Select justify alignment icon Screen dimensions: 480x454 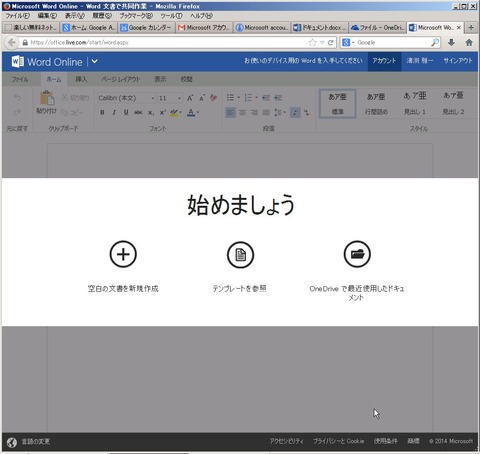266,113
